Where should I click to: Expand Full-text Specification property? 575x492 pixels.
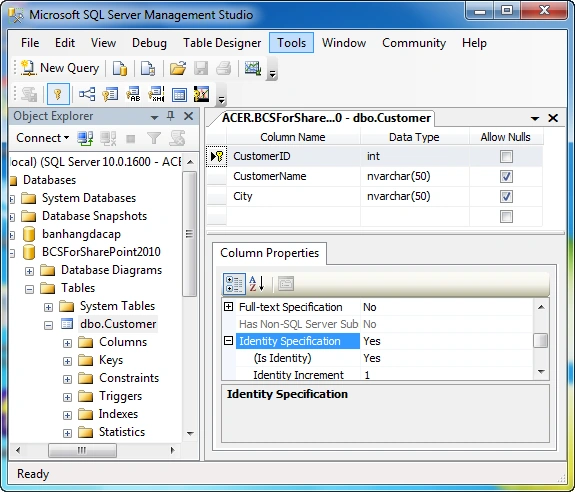tap(228, 307)
